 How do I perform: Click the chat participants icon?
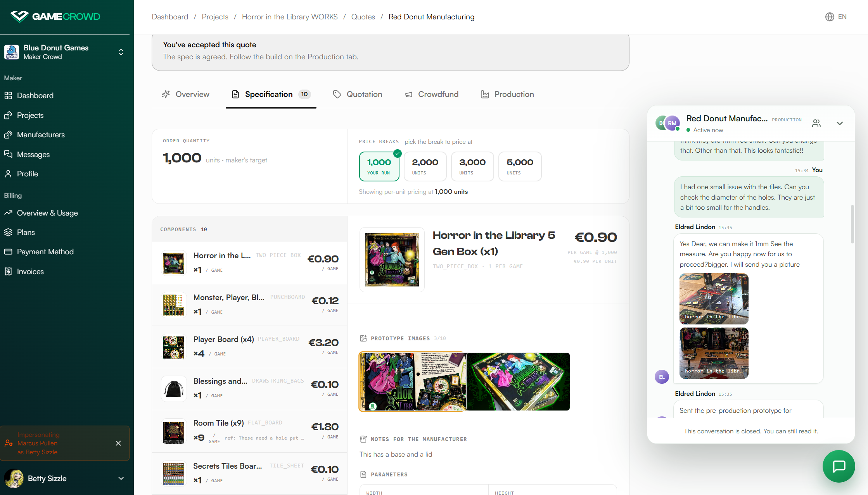(816, 123)
